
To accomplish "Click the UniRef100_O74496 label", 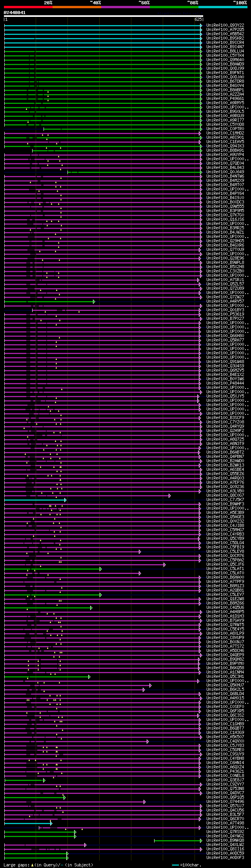I will (x=225, y=802).
